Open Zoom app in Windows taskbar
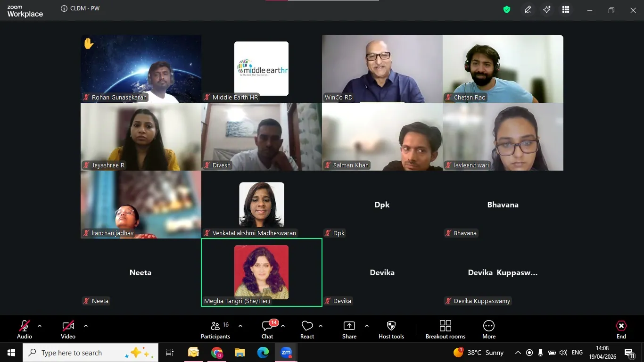Viewport: 644px width, 362px height. coord(286,353)
